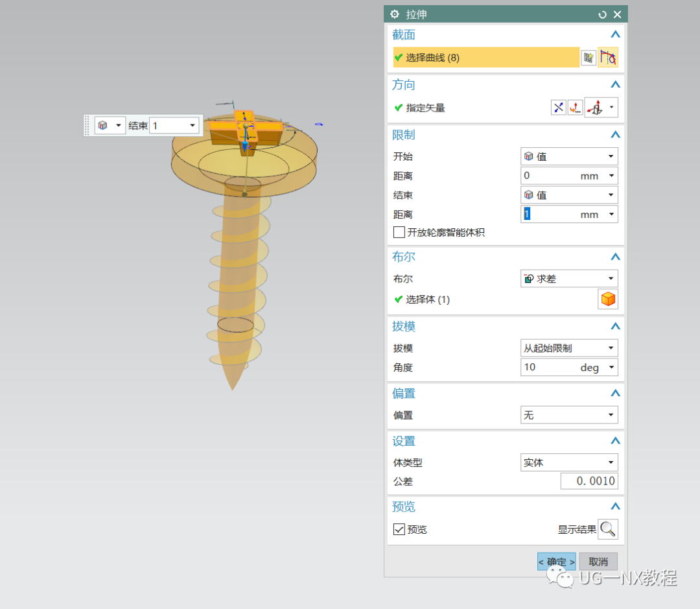Open the 体类型 实体 dropdown

(x=569, y=462)
